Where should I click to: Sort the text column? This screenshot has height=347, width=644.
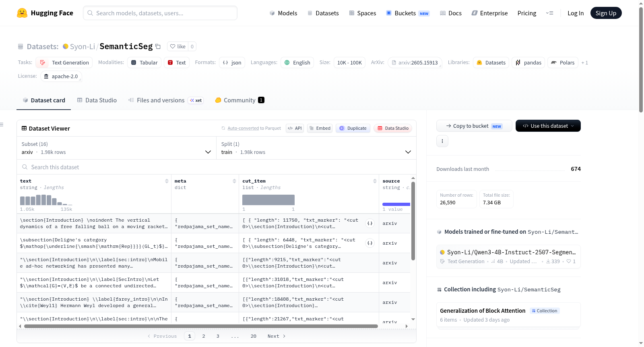167,181
